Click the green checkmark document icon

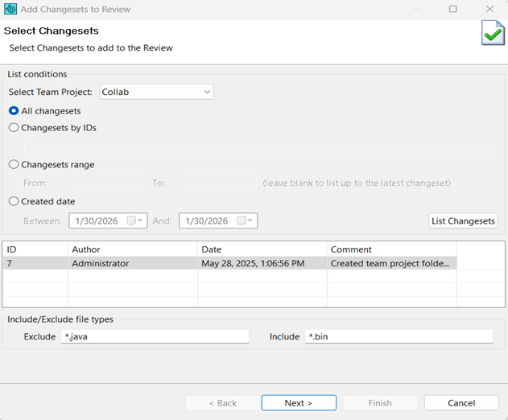(493, 33)
